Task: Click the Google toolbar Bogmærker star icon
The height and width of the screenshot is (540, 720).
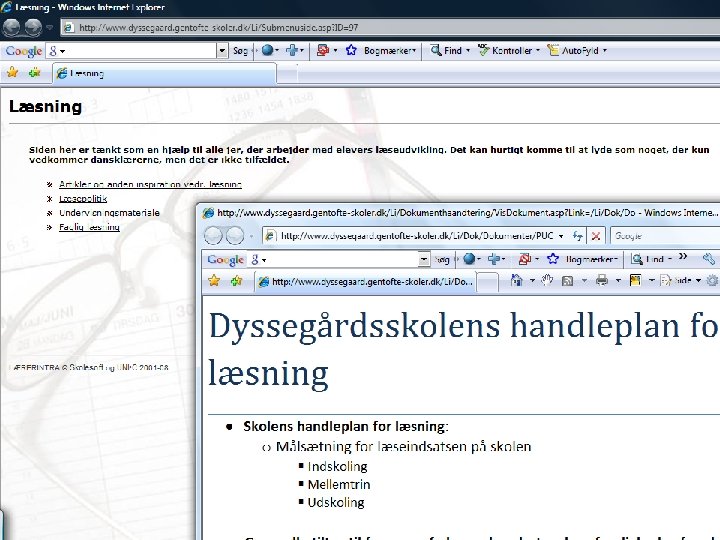Action: tap(351, 50)
